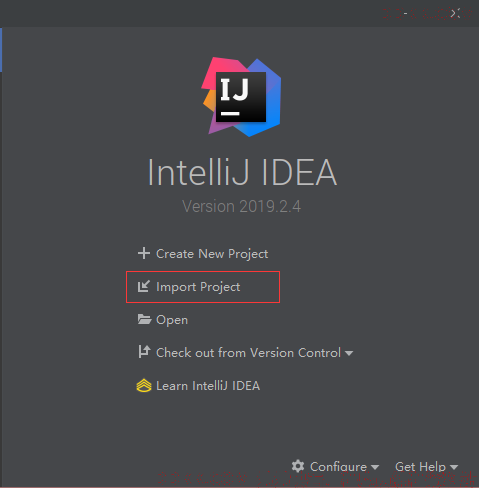Image resolution: width=479 pixels, height=489 pixels.
Task: Select Check out from Version Control text
Action: [248, 353]
